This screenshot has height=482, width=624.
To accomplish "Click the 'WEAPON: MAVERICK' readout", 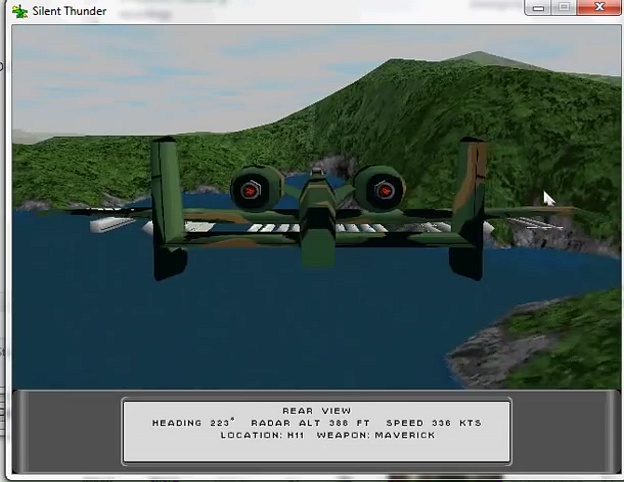I will (376, 435).
